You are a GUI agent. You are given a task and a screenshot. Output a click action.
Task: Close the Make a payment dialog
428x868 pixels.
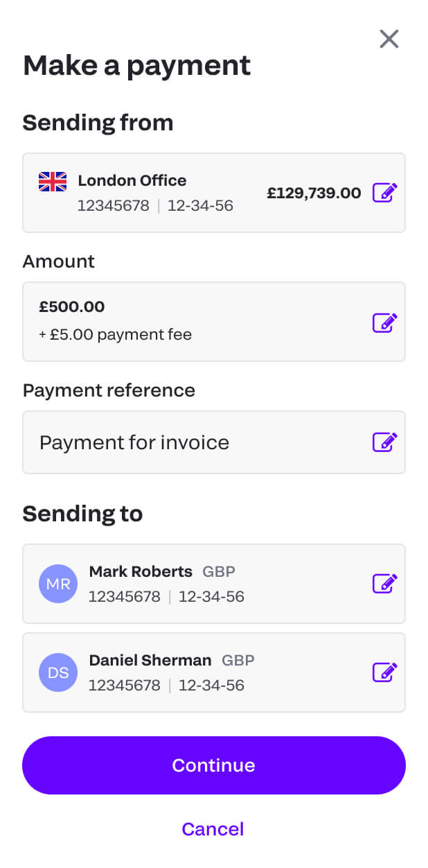pos(389,39)
